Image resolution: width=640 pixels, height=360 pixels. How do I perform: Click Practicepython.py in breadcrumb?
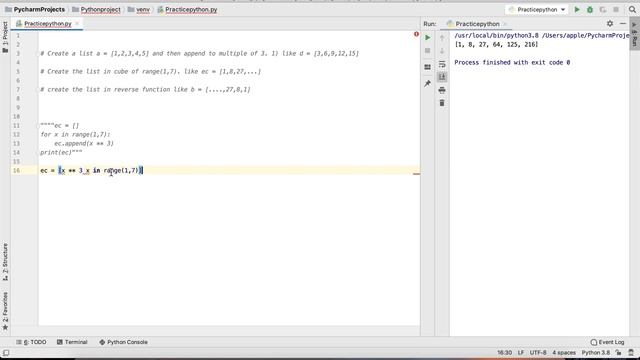coord(187,9)
